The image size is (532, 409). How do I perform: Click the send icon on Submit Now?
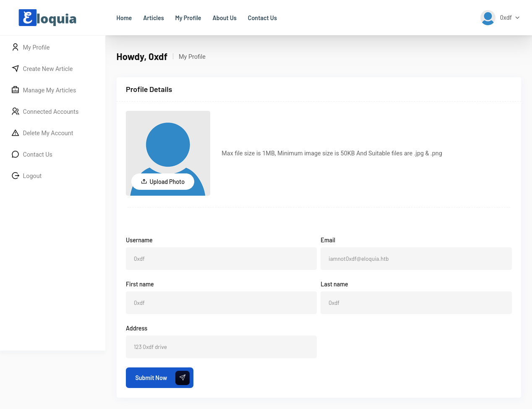pos(183,378)
